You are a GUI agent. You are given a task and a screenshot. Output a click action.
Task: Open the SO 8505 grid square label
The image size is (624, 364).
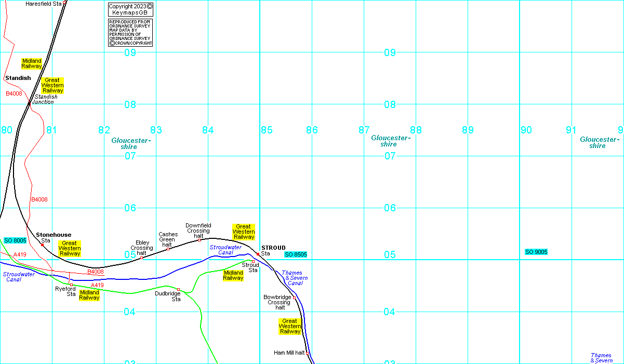(x=296, y=254)
